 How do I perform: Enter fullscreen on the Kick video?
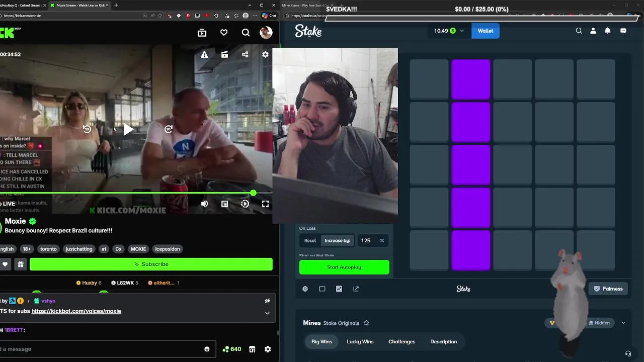point(265,204)
